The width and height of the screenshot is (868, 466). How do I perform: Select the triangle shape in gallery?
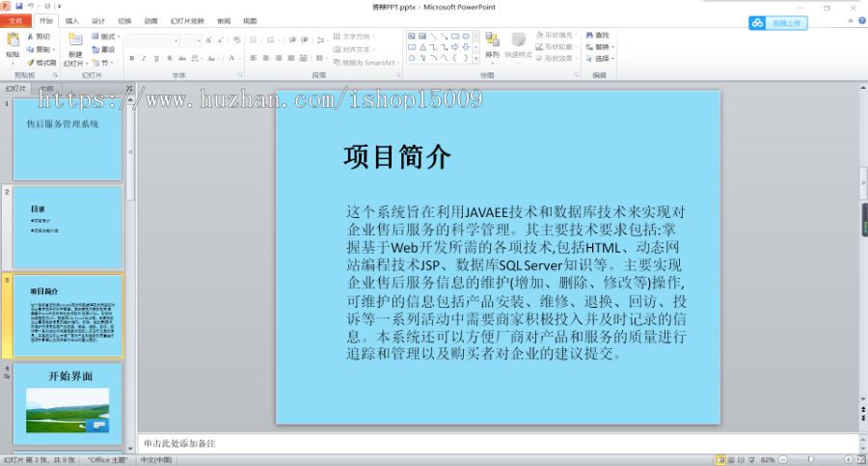pyautogui.click(x=422, y=47)
